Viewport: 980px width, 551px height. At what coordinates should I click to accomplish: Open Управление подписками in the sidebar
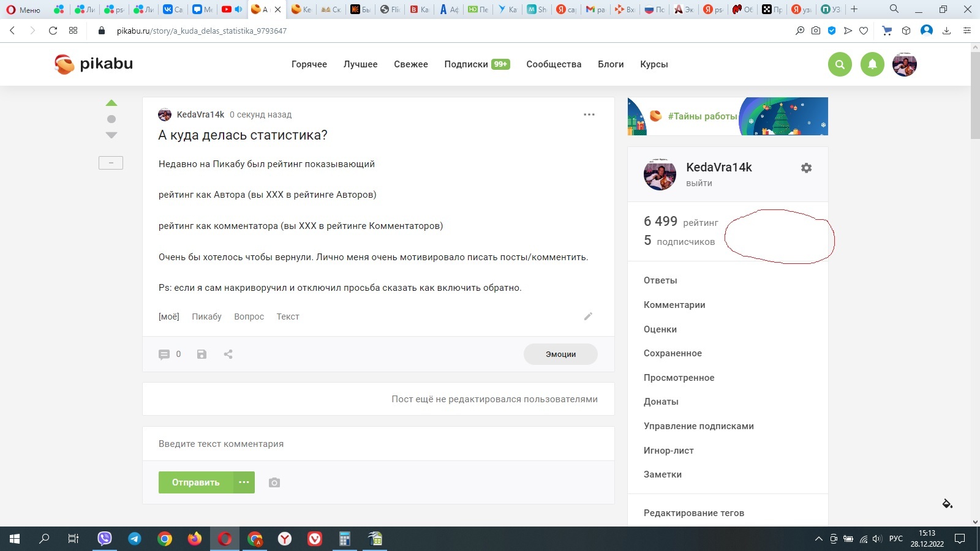(699, 426)
